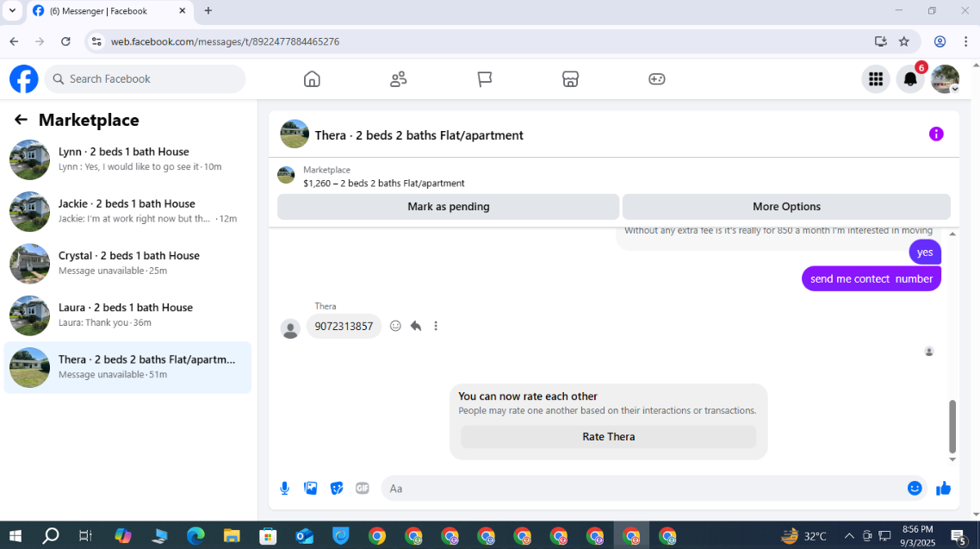
Task: Open Laura's 2 beds 1 bath House chat
Action: 127,315
